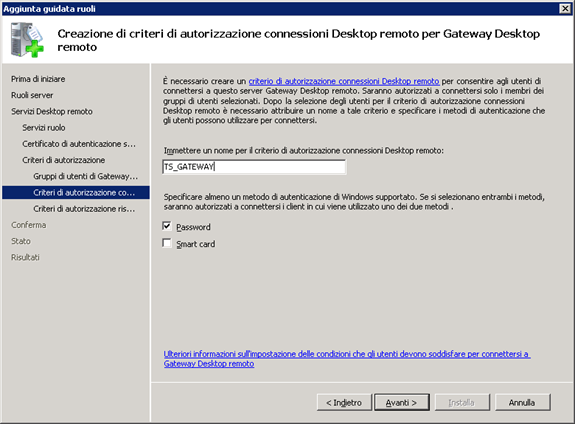Close the Aggiunta guidata ruoli window
Image resolution: width=575 pixels, height=424 pixels.
[x=565, y=8]
